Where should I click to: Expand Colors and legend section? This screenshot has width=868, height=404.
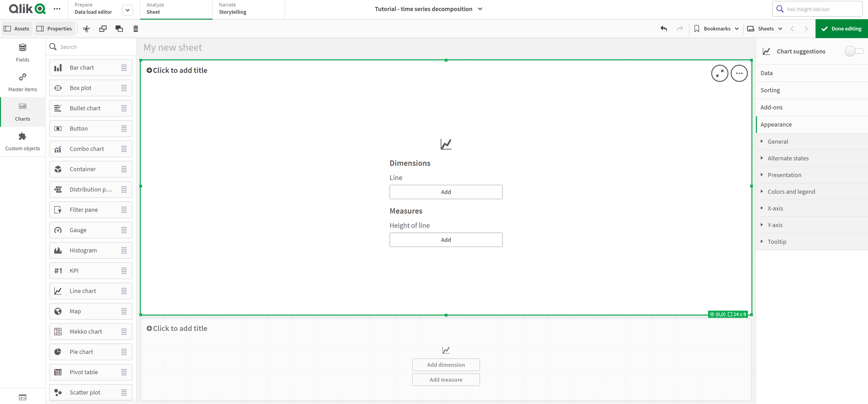tap(812, 192)
